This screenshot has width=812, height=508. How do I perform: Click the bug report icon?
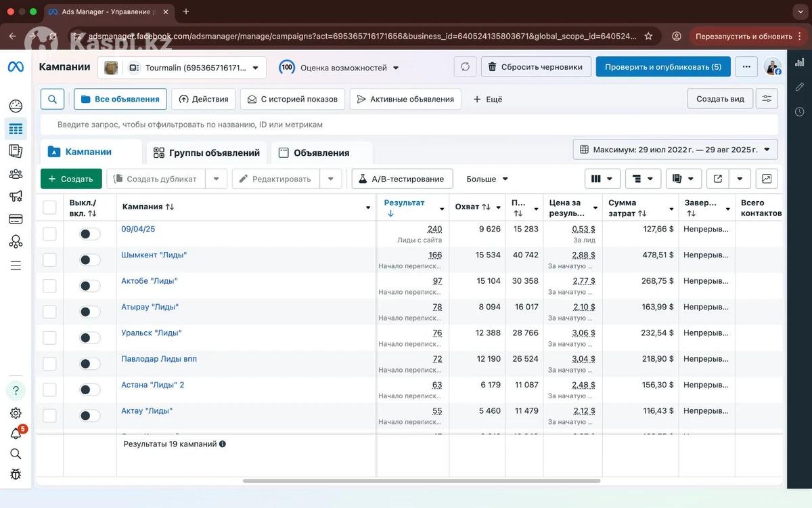[16, 474]
